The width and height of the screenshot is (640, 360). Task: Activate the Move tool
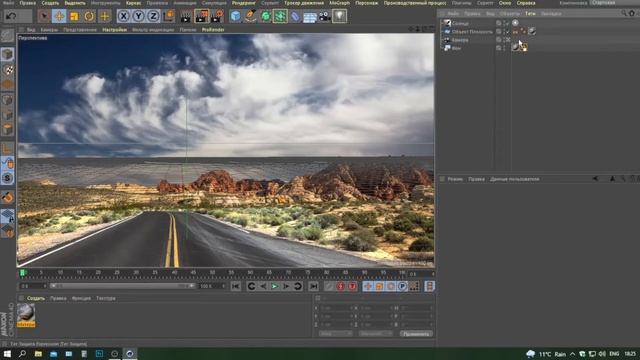click(x=59, y=16)
